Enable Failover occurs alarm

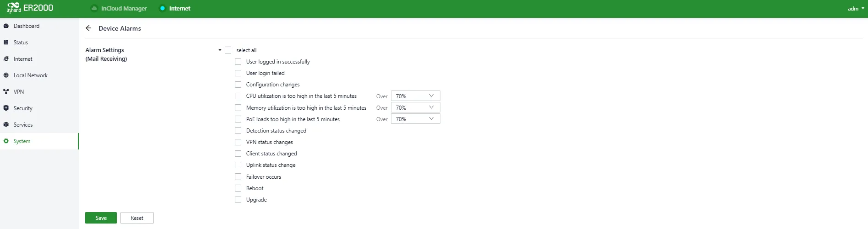238,177
